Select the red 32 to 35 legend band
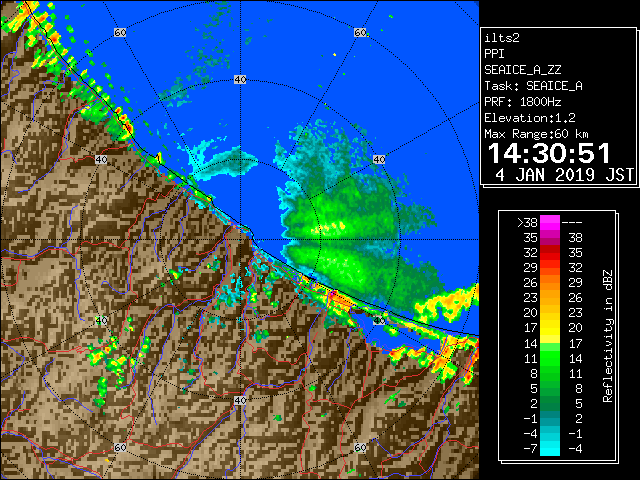This screenshot has width=640, height=480. click(x=550, y=253)
